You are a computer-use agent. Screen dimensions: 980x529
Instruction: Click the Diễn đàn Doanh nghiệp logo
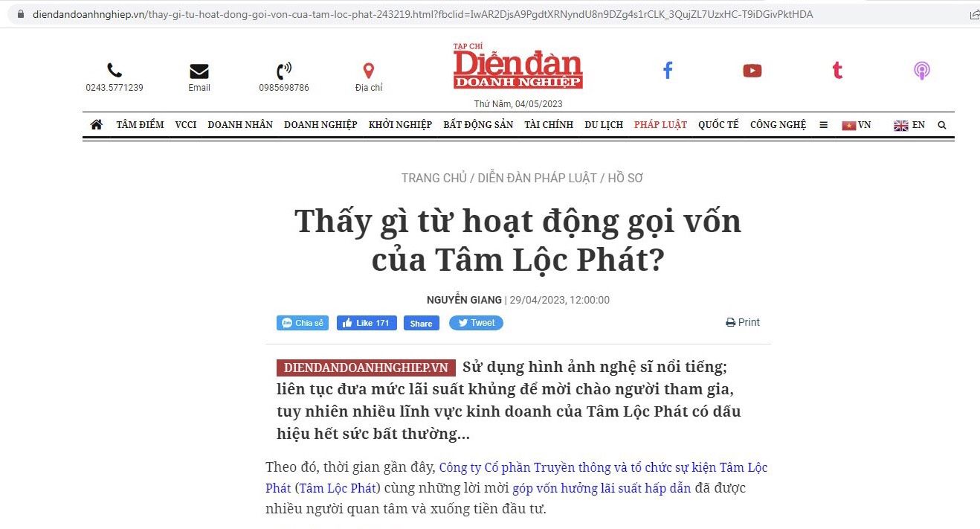(518, 66)
